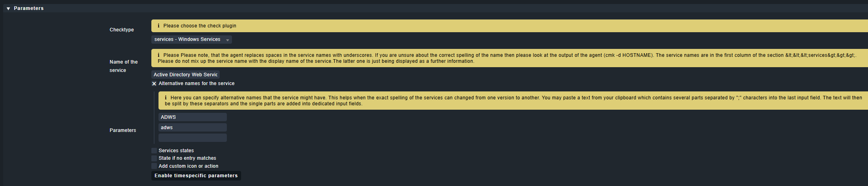Image resolution: width=868 pixels, height=186 pixels.
Task: Click info icon in the service name help box
Action: (x=159, y=55)
